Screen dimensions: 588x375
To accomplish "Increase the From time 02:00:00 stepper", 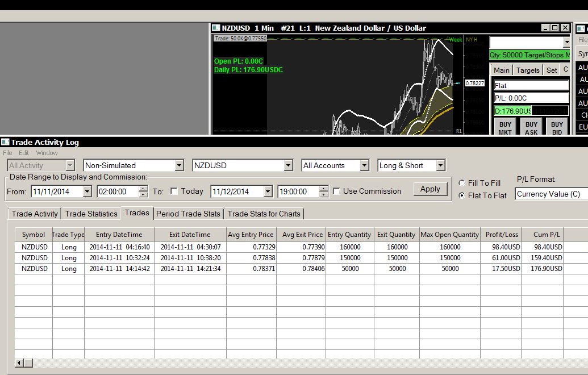I will pyautogui.click(x=143, y=189).
